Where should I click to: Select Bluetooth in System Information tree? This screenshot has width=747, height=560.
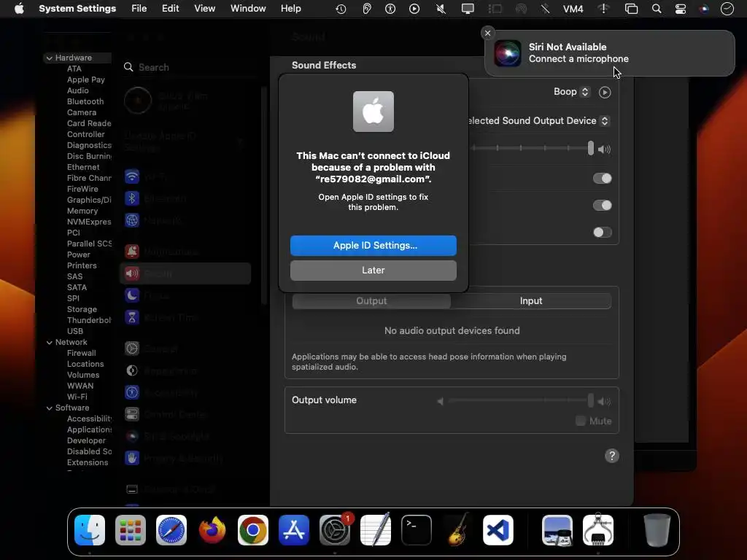[x=85, y=101]
